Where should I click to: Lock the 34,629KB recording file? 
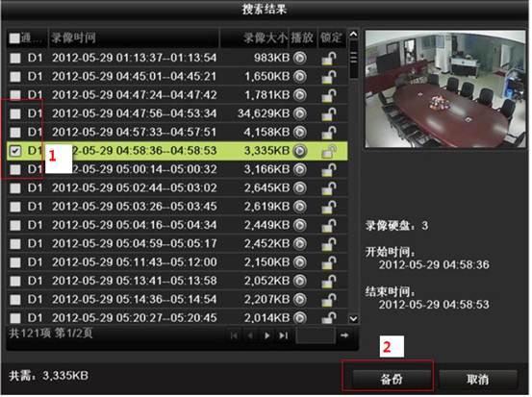tap(330, 114)
